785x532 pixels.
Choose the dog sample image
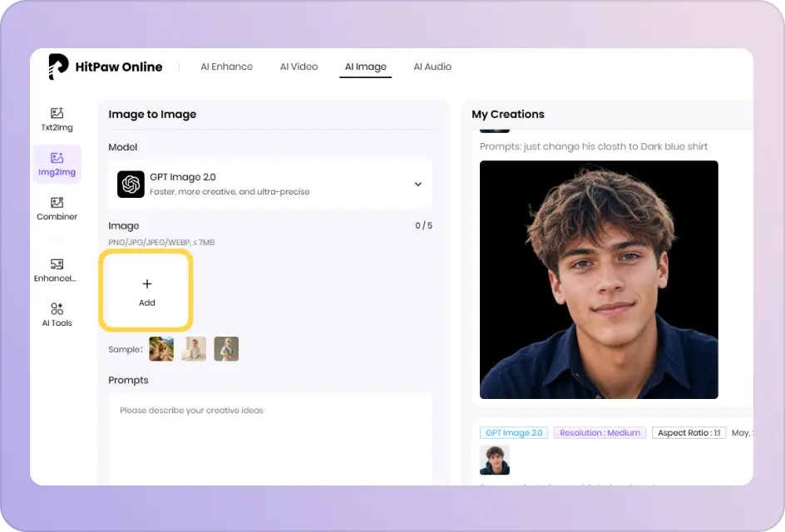tap(161, 349)
